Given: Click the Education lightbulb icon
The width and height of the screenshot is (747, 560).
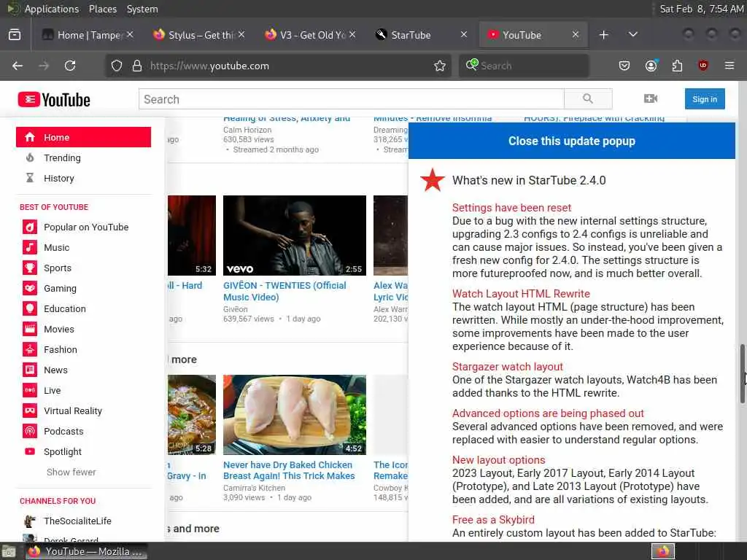Looking at the screenshot, I should tap(29, 308).
